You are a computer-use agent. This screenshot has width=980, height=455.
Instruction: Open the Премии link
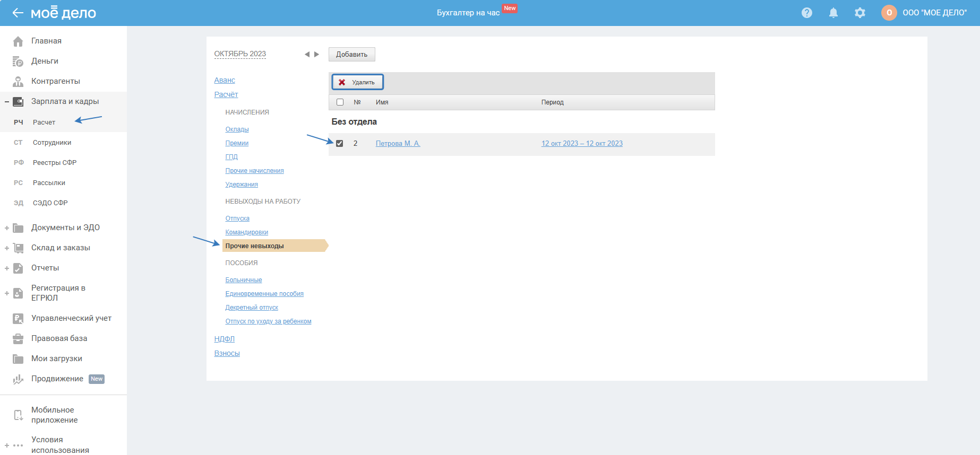point(237,143)
